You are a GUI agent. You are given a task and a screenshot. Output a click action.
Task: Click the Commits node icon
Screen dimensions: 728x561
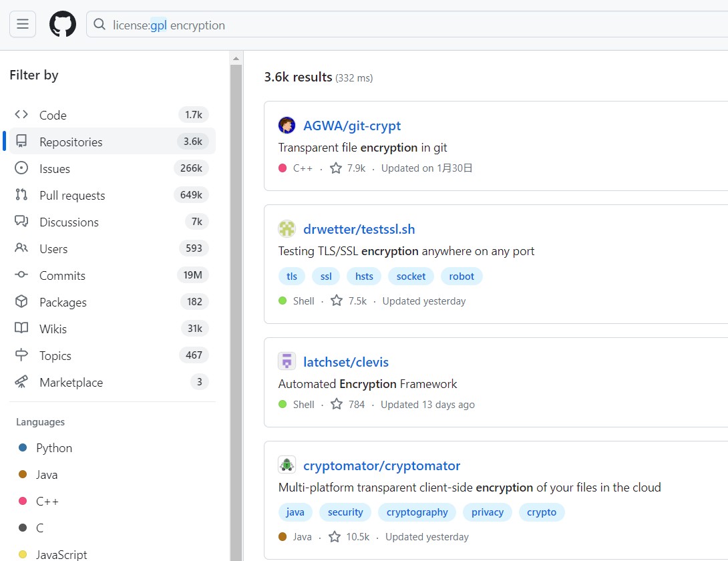click(x=21, y=274)
